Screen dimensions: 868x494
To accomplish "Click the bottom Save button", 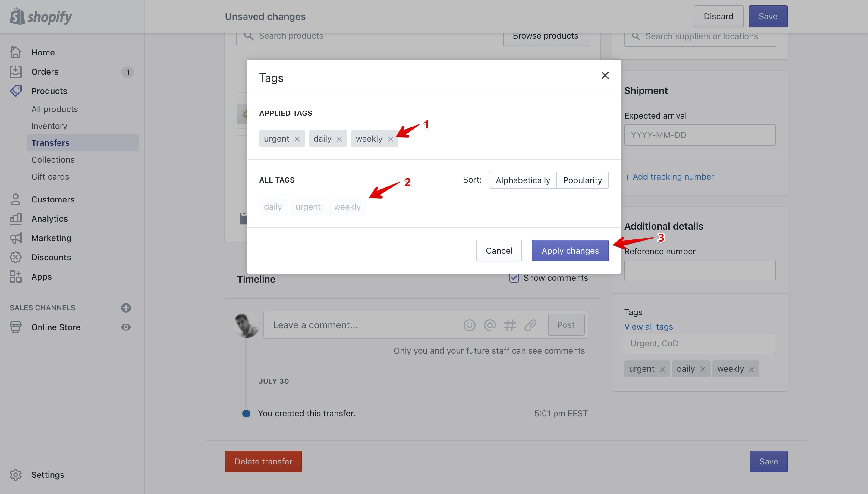I will tap(769, 461).
